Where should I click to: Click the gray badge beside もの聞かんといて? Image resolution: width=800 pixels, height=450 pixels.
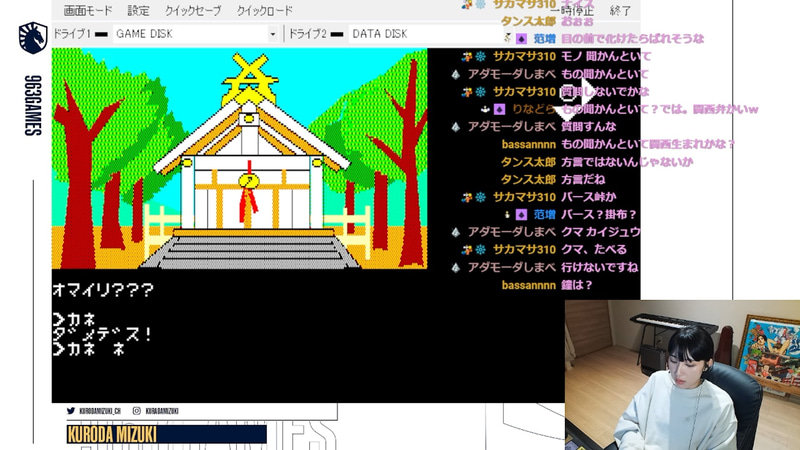click(x=456, y=74)
